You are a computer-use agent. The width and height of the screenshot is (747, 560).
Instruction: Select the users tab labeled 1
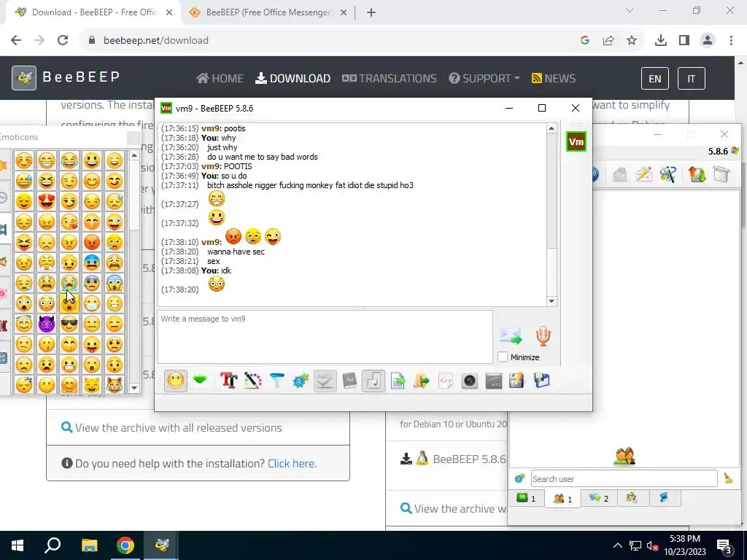click(562, 499)
